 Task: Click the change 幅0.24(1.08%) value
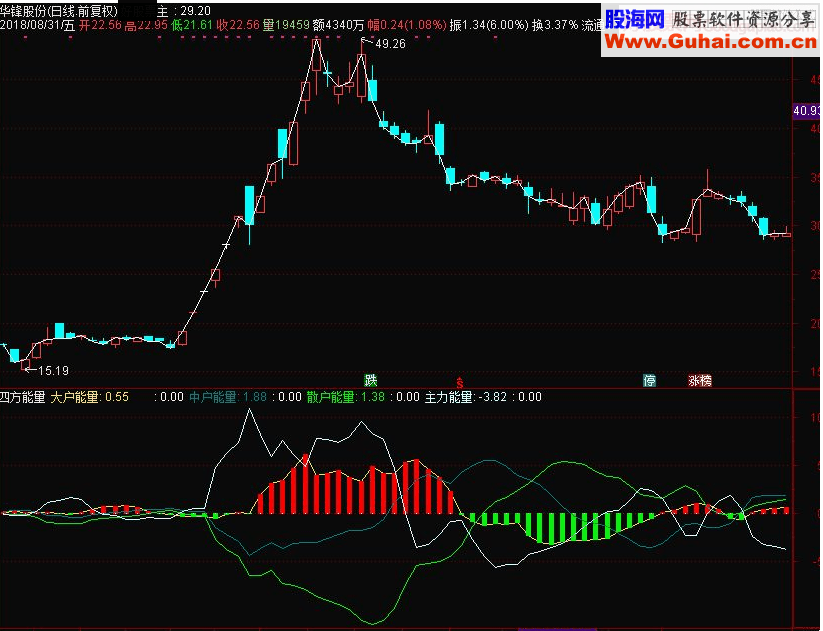[407, 25]
